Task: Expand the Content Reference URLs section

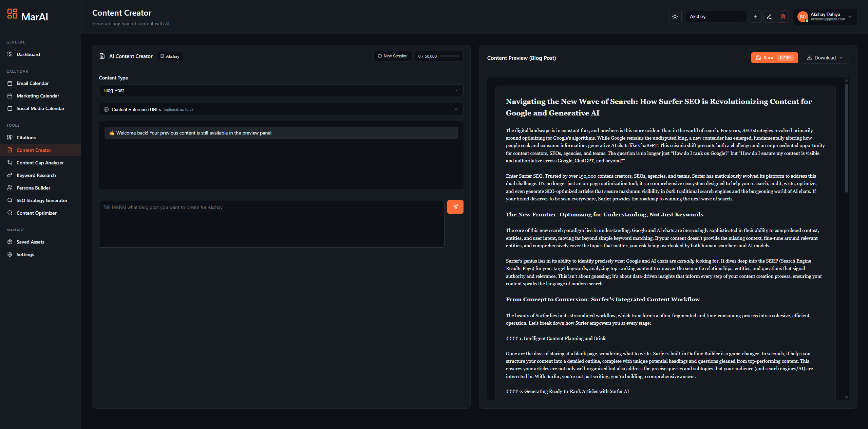Action: pyautogui.click(x=456, y=109)
